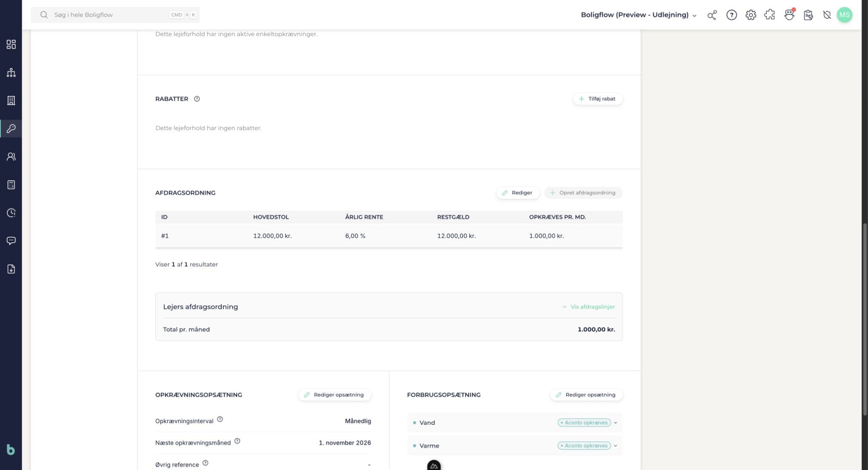Click the Hovedstol column header
The width and height of the screenshot is (868, 470).
click(271, 217)
